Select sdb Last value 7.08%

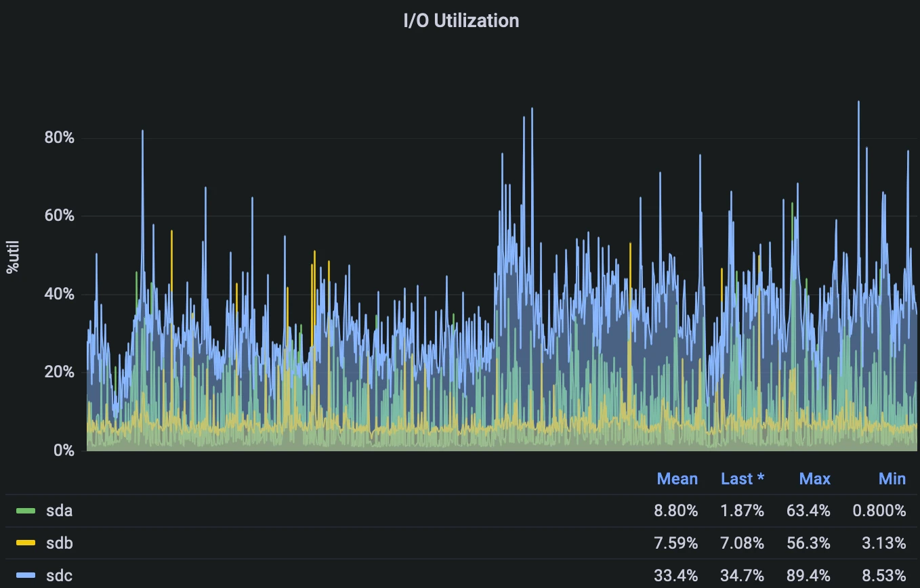(742, 543)
